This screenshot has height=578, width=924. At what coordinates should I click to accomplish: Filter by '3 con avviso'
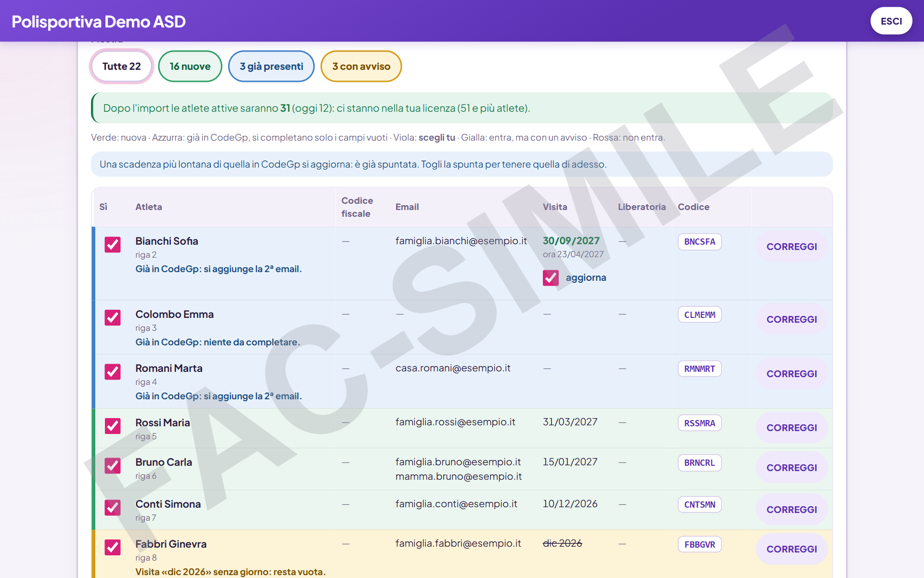361,66
